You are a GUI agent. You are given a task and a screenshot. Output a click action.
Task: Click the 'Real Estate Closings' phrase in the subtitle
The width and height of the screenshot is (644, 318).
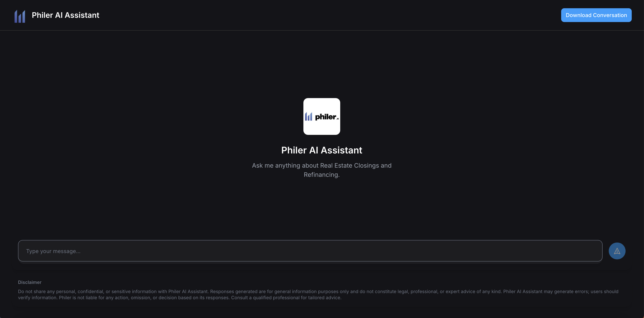tap(349, 165)
